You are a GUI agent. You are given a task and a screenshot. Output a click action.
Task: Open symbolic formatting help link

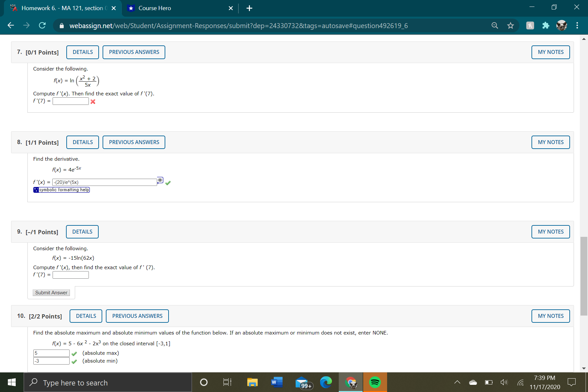point(61,190)
